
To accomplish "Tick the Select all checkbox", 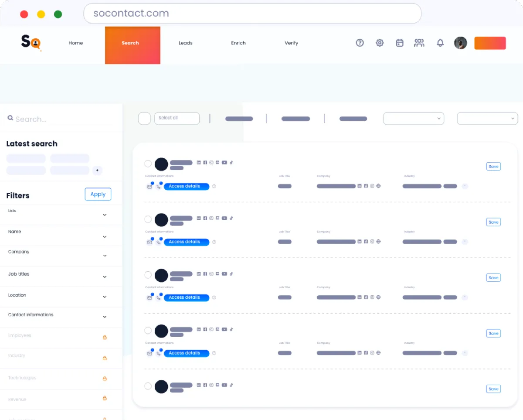I will (144, 118).
